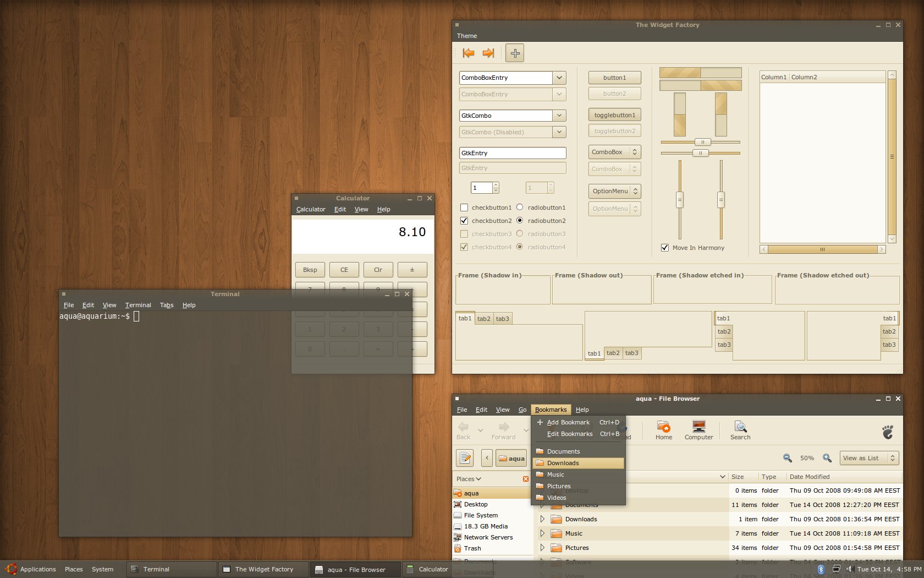Image resolution: width=924 pixels, height=578 pixels.
Task: Click the plus toolbar button in Widget Factory
Action: (515, 53)
